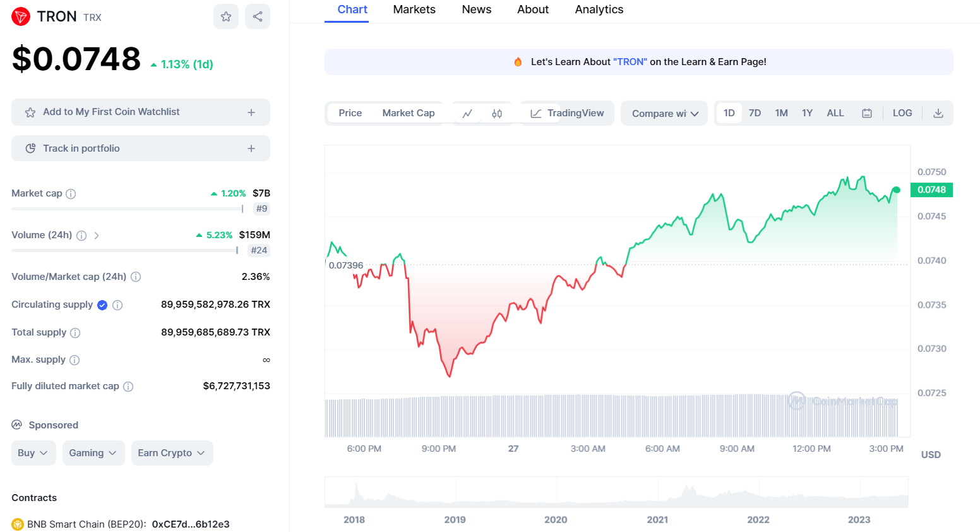The image size is (980, 532).
Task: Expand the Gaming dropdown
Action: [x=93, y=453]
